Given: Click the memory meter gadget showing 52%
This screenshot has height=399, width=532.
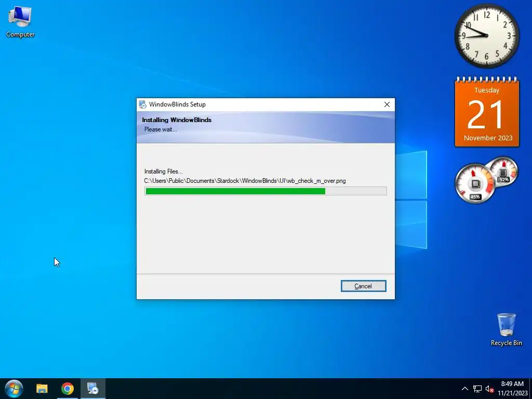Looking at the screenshot, I should [x=503, y=171].
